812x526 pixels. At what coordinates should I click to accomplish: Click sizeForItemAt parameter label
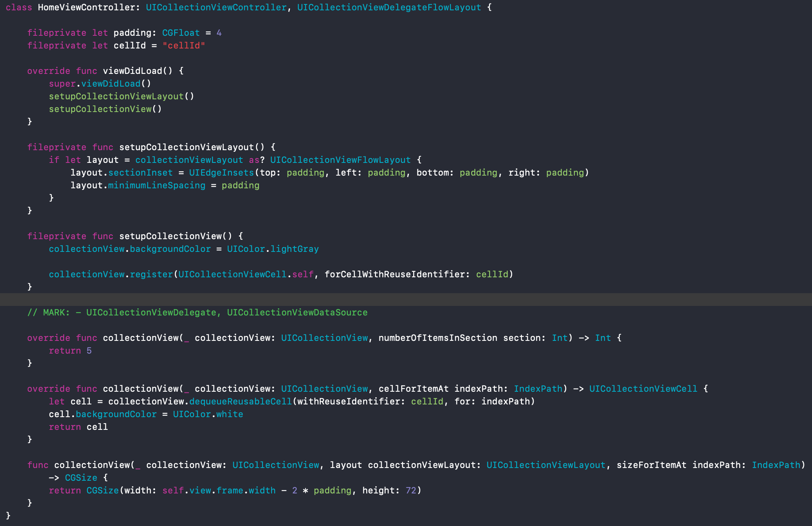point(651,465)
